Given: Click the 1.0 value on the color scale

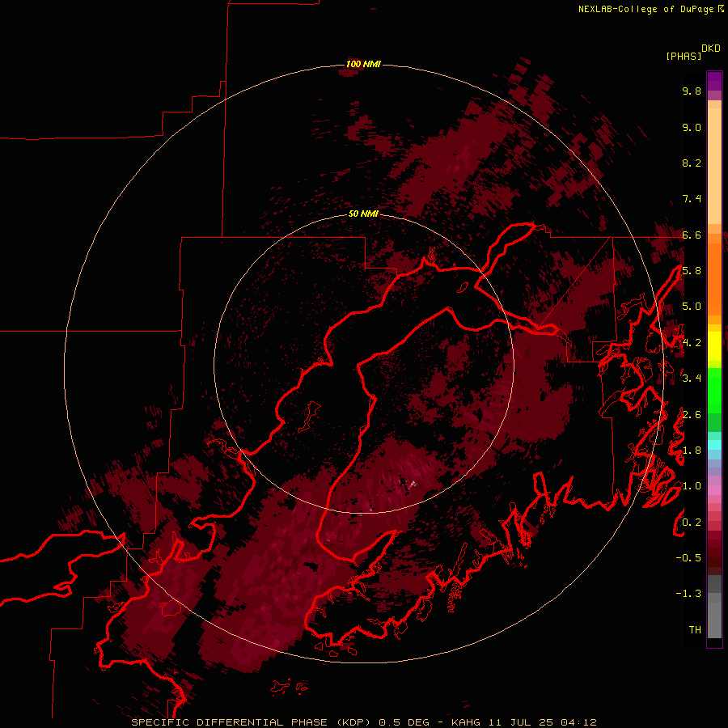Looking at the screenshot, I should pyautogui.click(x=692, y=486).
